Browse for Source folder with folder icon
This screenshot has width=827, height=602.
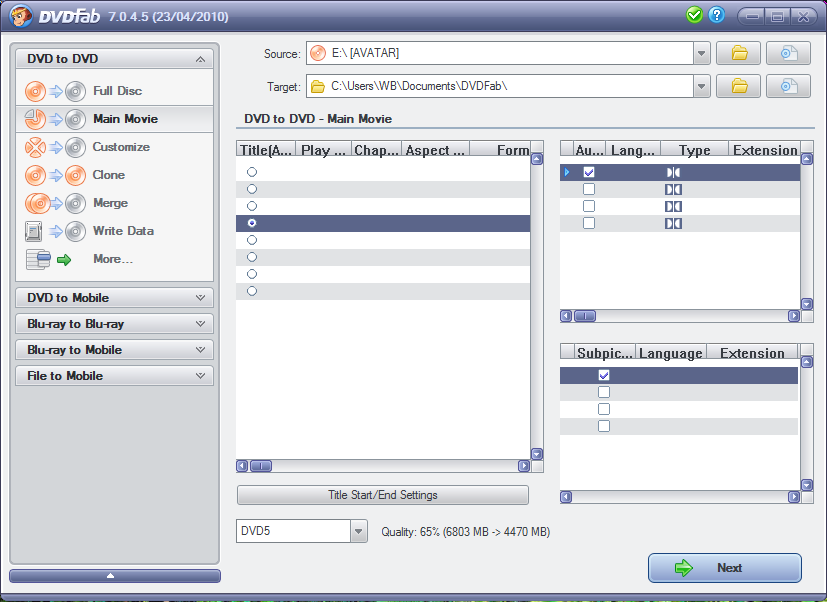[x=738, y=53]
